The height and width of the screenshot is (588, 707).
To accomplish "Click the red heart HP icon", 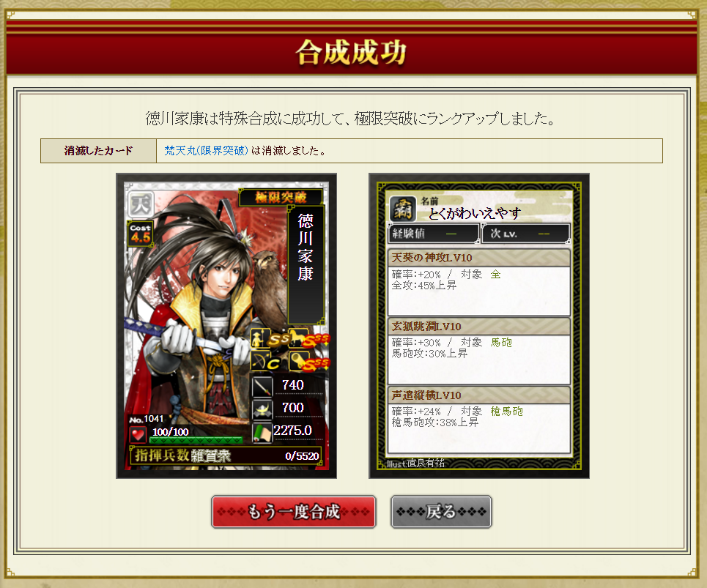I will click(138, 435).
